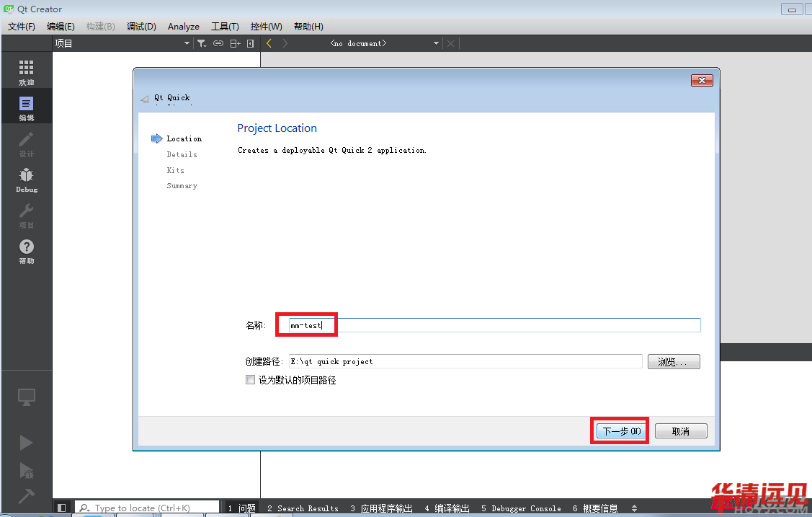Click the back arrow in wizard header
Screen dimensions: 812x517
(x=145, y=100)
